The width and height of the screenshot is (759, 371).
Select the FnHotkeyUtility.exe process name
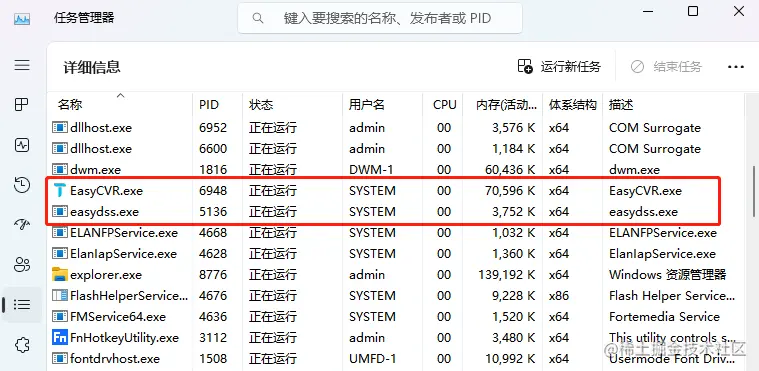pyautogui.click(x=124, y=338)
